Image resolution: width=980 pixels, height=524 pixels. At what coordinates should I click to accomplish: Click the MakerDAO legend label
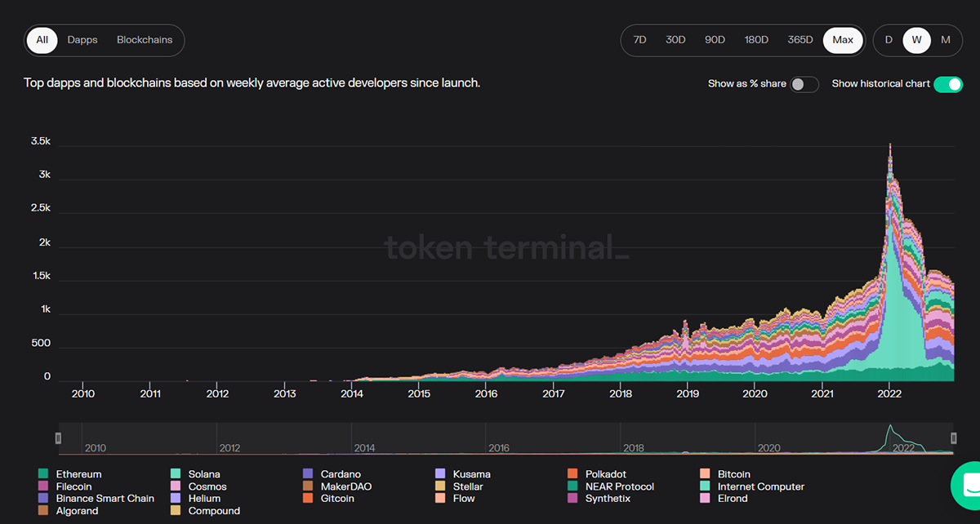point(347,486)
